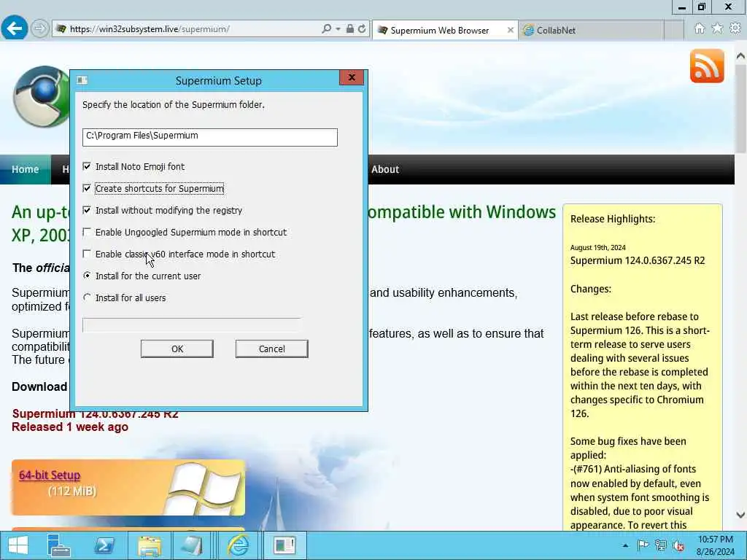747x560 pixels.
Task: Select Install for all users
Action: (x=87, y=297)
